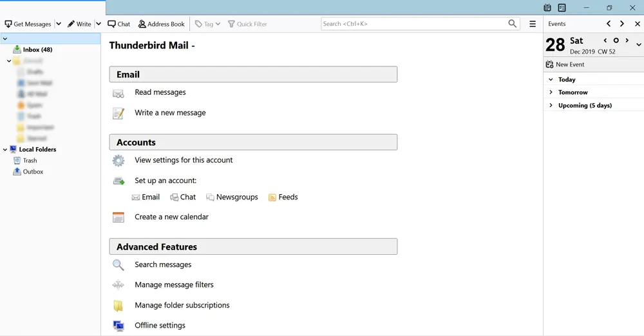
Task: Click the folder icon beside folder subscriptions
Action: point(118,306)
